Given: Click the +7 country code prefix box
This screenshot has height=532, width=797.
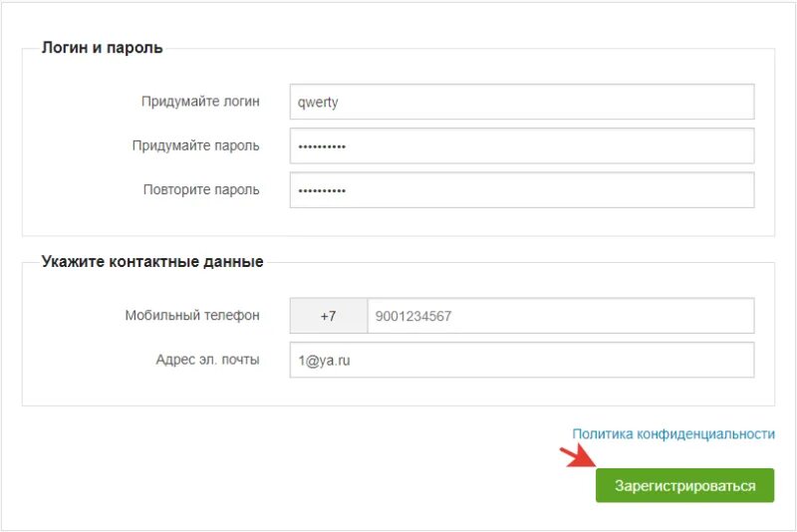Looking at the screenshot, I should tap(329, 316).
